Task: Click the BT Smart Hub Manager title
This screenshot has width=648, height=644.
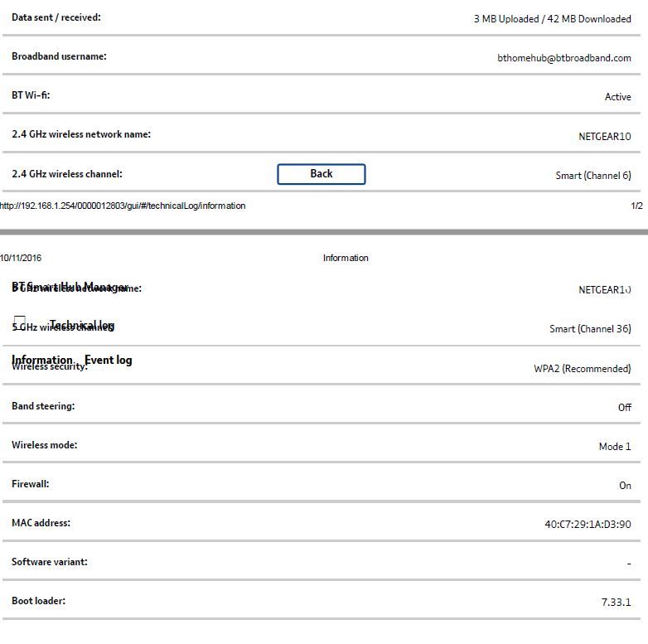Action: pyautogui.click(x=70, y=287)
